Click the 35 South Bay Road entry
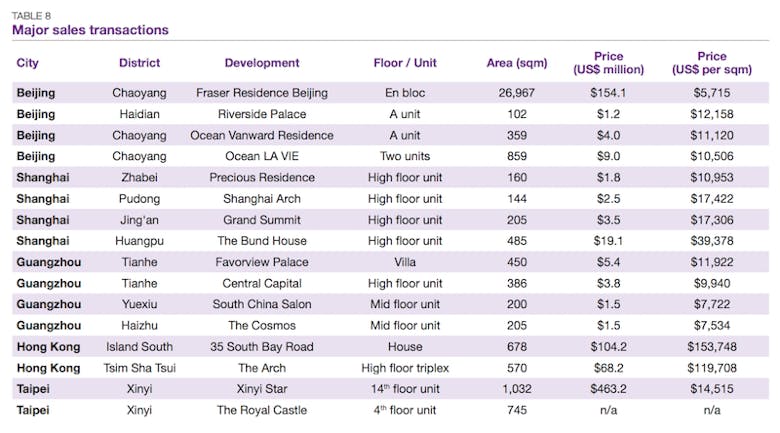The height and width of the screenshot is (433, 780). tap(262, 347)
